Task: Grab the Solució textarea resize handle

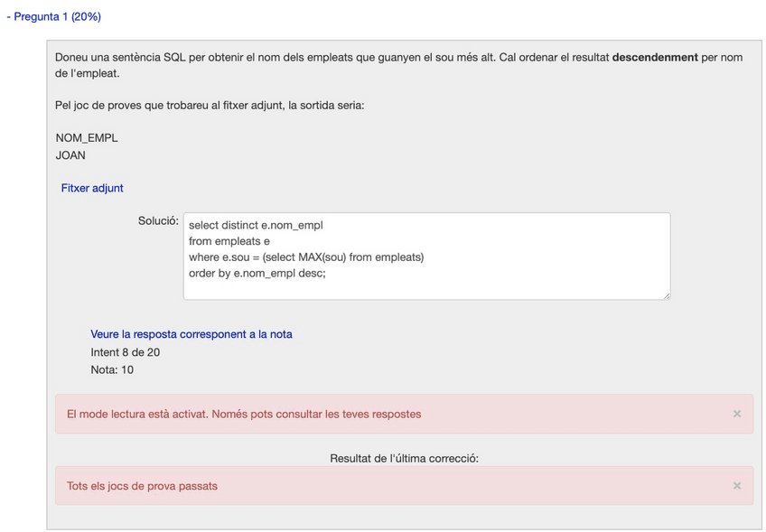Action: pyautogui.click(x=666, y=295)
